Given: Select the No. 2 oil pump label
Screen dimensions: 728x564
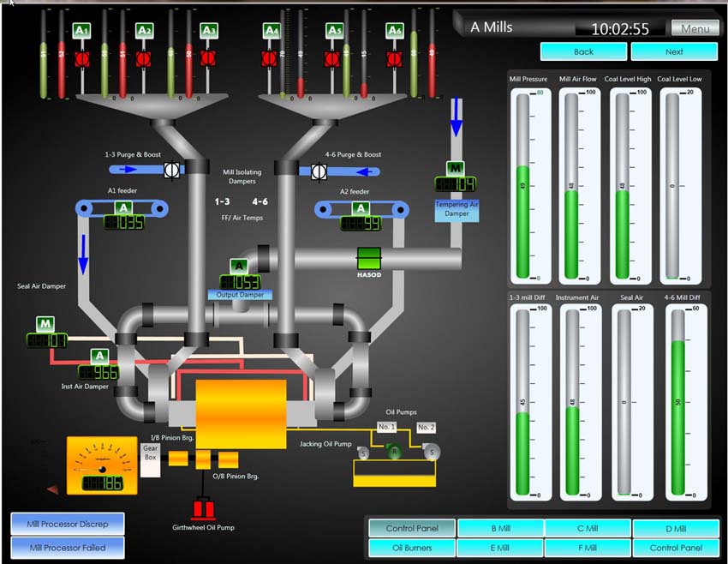Looking at the screenshot, I should point(426,427).
